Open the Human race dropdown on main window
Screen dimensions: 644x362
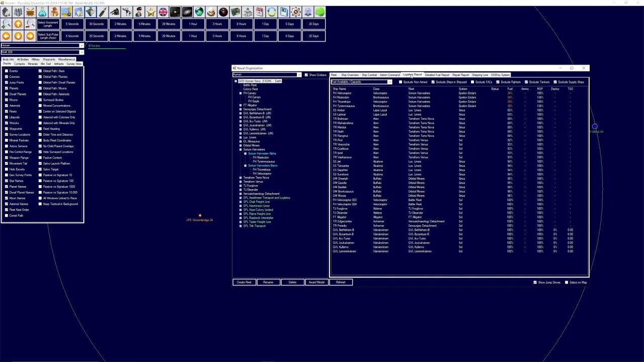click(x=42, y=46)
